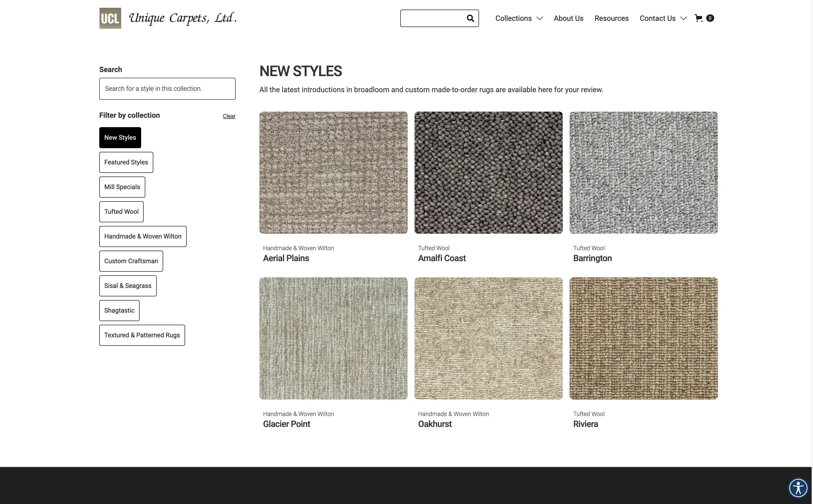Screen dimensions: 813x504
Task: Toggle the New Styles filter
Action: click(120, 138)
